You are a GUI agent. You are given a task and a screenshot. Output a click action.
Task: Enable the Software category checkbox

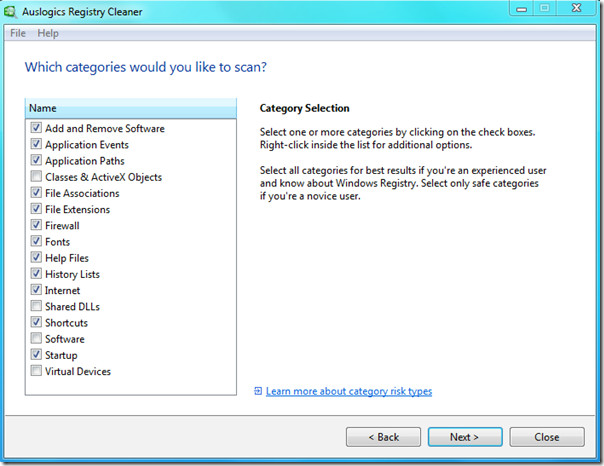point(36,338)
